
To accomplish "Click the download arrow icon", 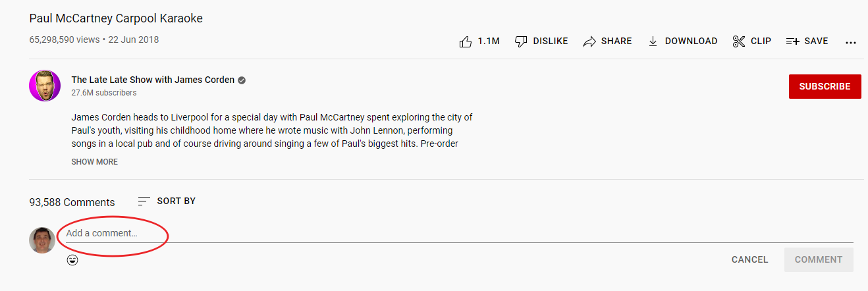I will (653, 41).
